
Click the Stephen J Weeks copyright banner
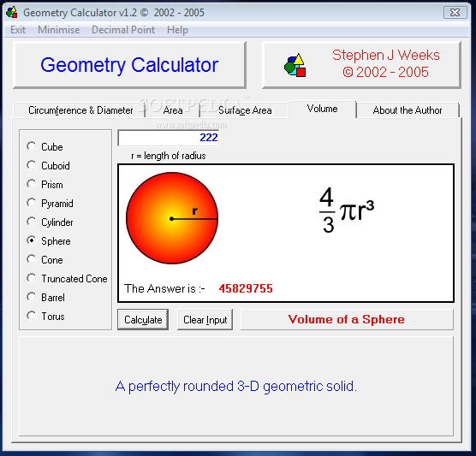361,65
